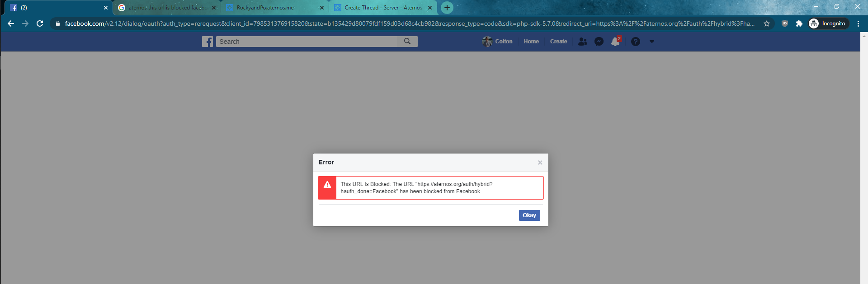Click browser Back arrow
Screen dimensions: 868x284
click(x=11, y=23)
